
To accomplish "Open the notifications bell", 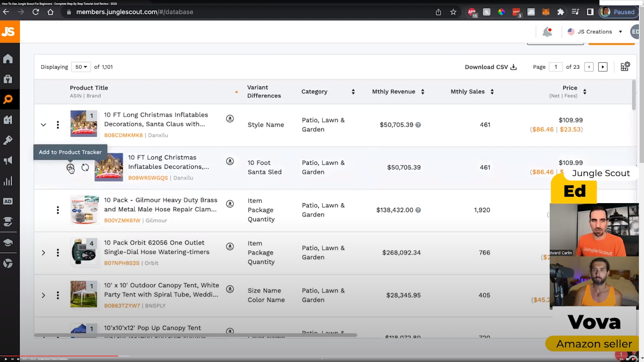I will point(547,32).
